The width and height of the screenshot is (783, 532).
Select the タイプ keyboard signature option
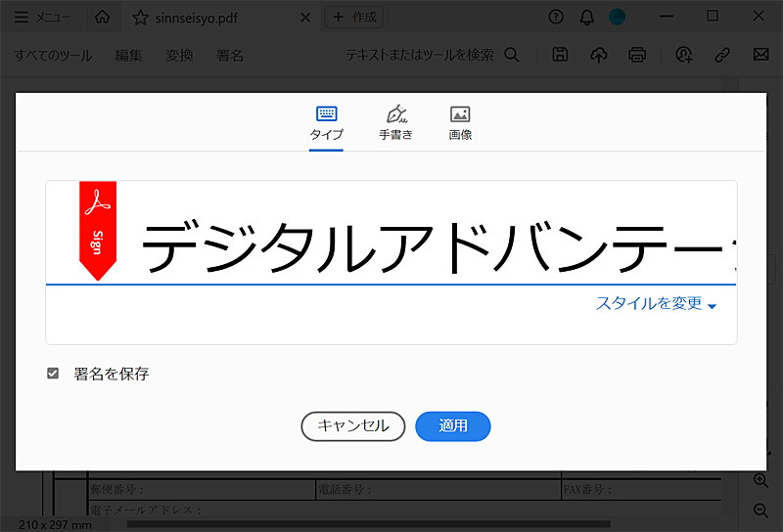[326, 123]
